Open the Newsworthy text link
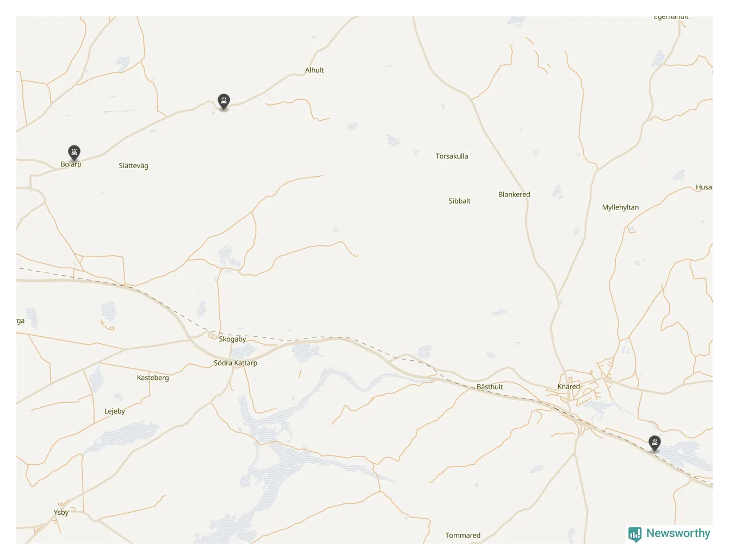 click(x=678, y=533)
